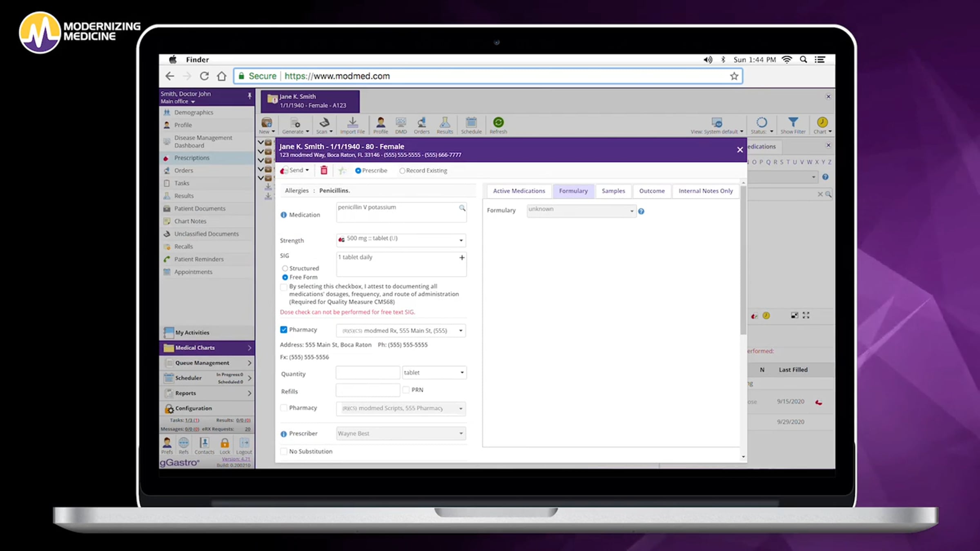Open Chart Notes in sidebar
Image resolution: width=980 pixels, height=551 pixels.
click(x=190, y=221)
